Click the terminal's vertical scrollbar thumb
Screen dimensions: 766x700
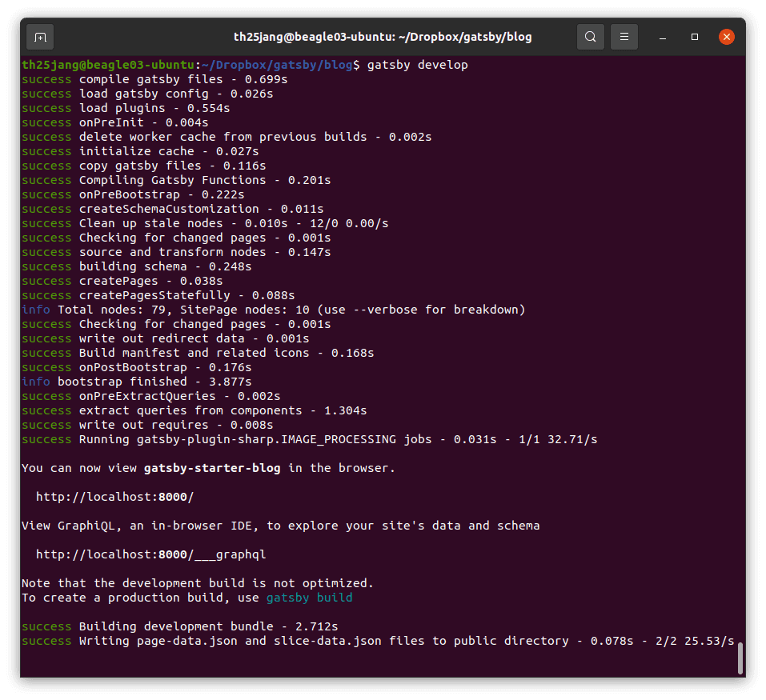740,658
